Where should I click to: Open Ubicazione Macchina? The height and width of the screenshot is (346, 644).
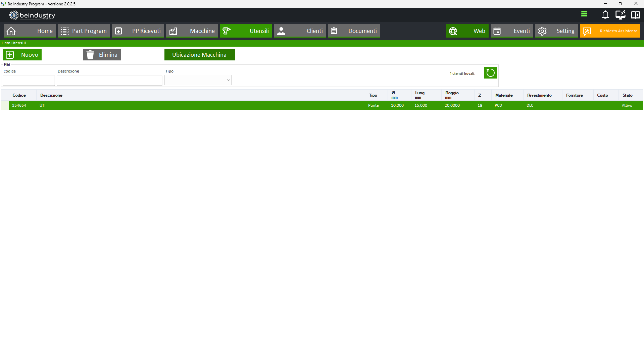click(x=200, y=55)
